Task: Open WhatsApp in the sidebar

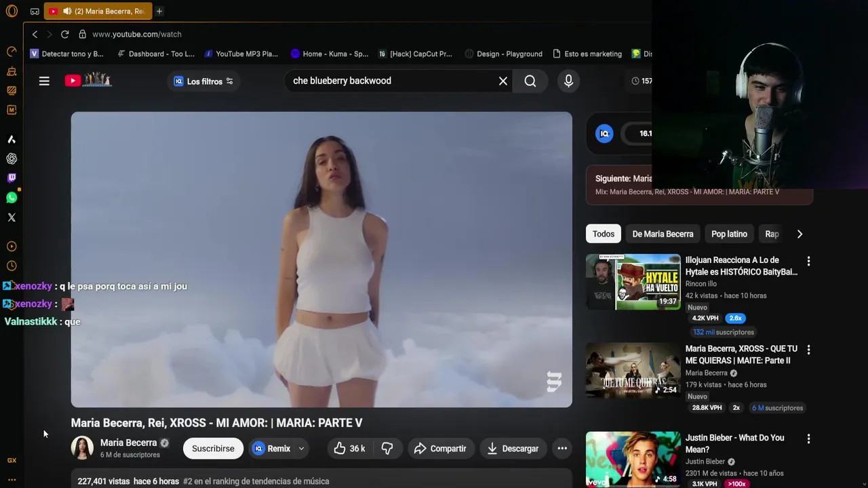Action: point(12,198)
